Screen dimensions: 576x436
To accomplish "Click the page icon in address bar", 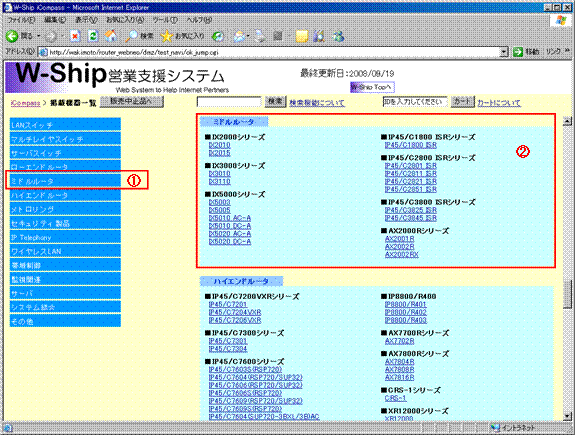I will pos(43,52).
